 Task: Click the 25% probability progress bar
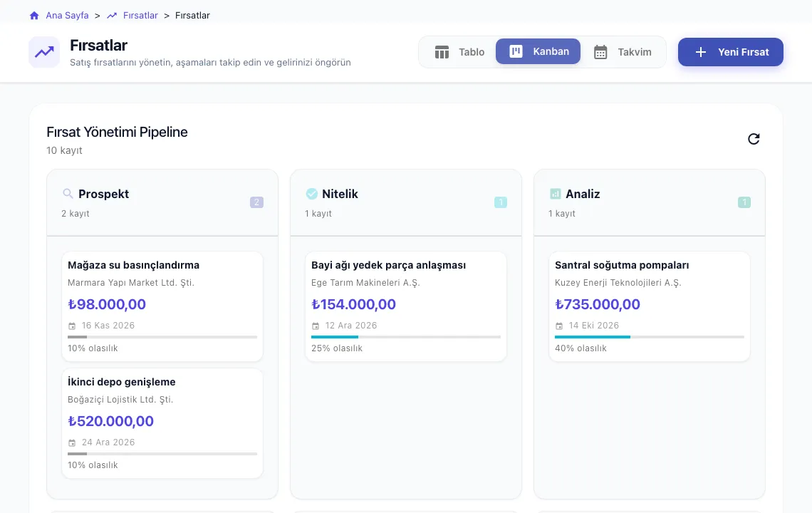[x=406, y=337]
